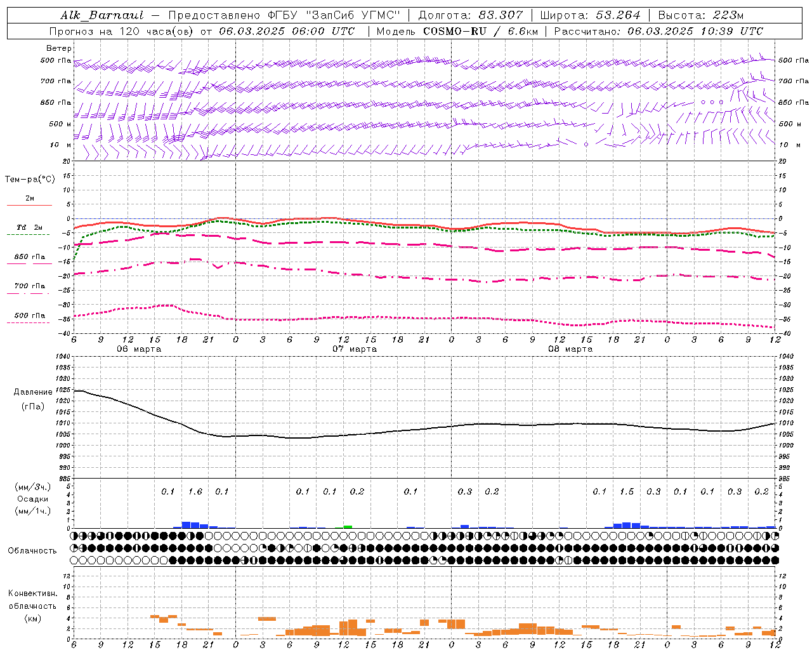Click the (мм/3ч.) precipitation units label
Image resolution: width=812 pixels, height=650 pixels.
(x=33, y=487)
